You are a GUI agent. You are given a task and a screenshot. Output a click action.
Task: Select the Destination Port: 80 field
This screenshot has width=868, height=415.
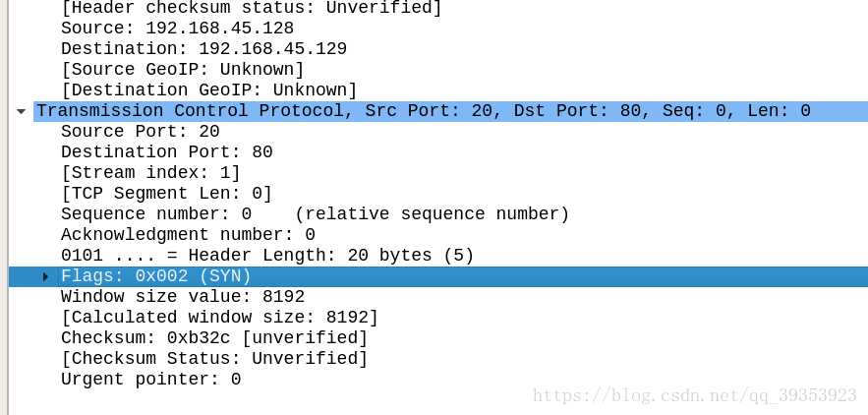tap(167, 151)
